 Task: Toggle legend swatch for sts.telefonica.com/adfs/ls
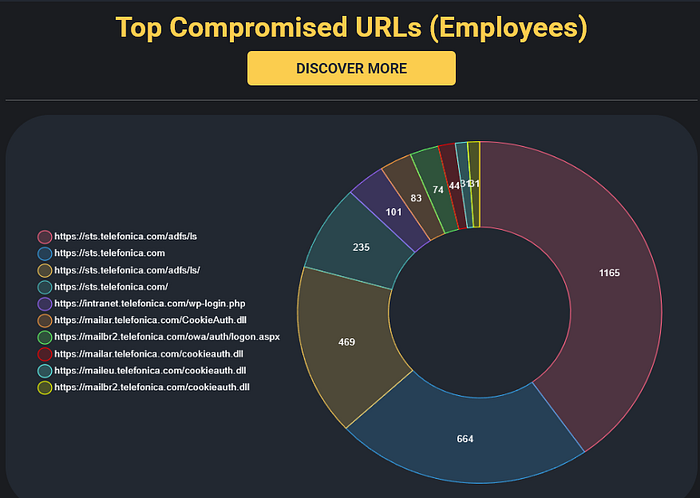pyautogui.click(x=45, y=237)
